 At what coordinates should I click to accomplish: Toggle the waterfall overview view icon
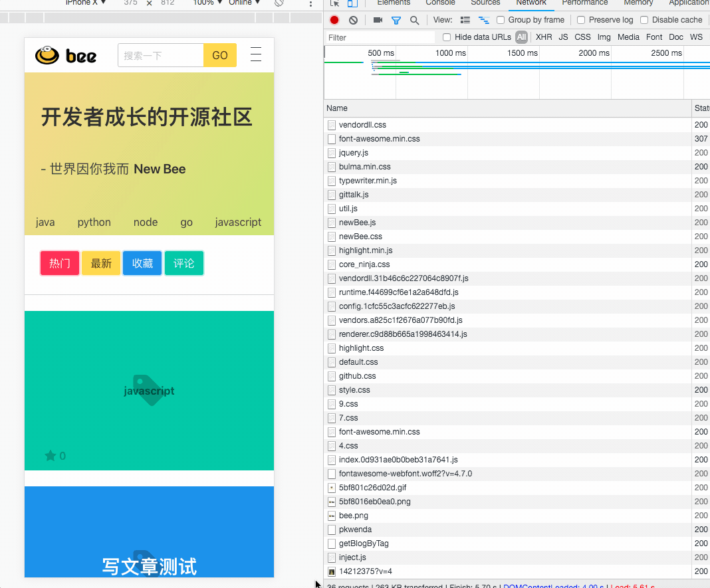pyautogui.click(x=484, y=20)
